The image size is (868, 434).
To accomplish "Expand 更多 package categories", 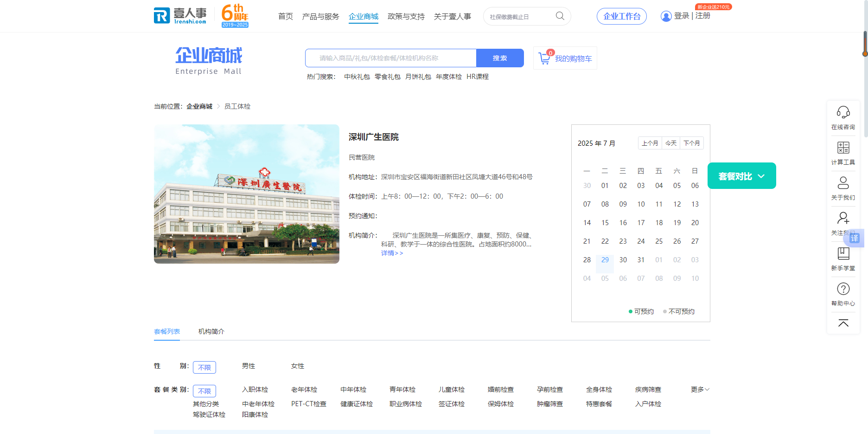I will pyautogui.click(x=700, y=390).
